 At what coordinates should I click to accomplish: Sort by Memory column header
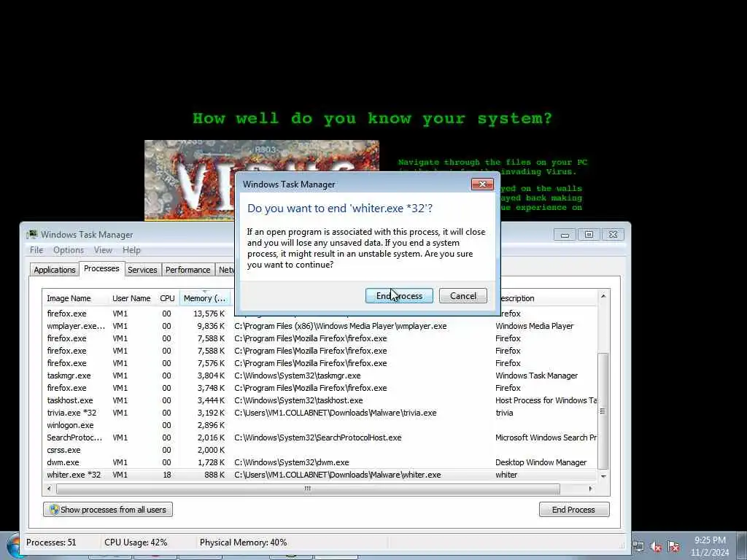click(205, 298)
